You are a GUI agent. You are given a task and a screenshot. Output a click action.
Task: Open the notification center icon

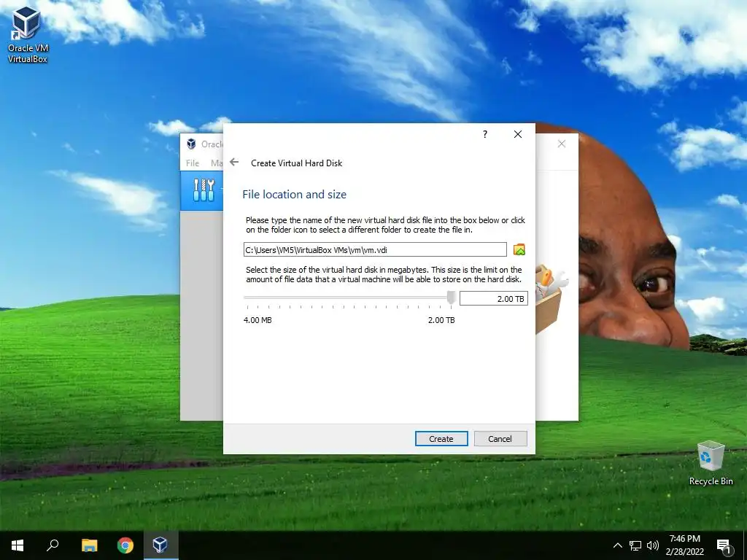tap(723, 545)
